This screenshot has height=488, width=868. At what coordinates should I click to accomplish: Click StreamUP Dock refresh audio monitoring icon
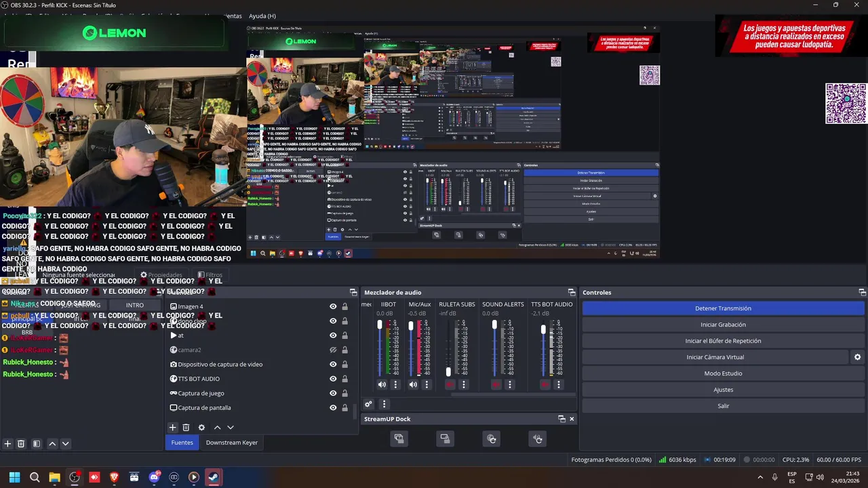(537, 439)
